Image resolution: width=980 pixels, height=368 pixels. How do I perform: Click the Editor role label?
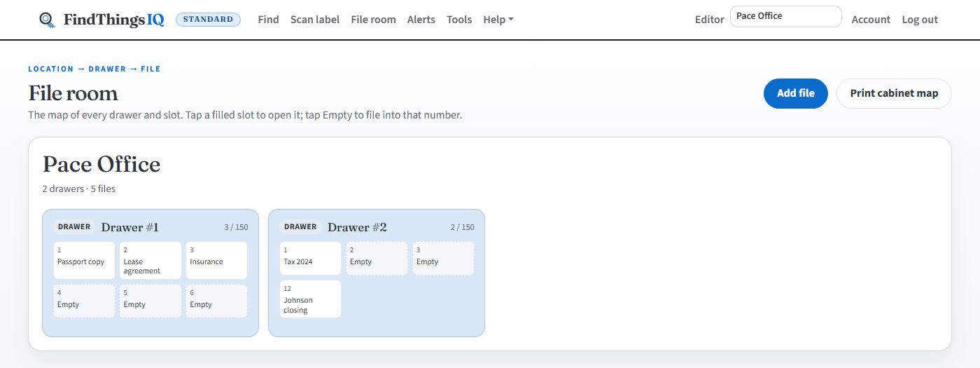[710, 20]
